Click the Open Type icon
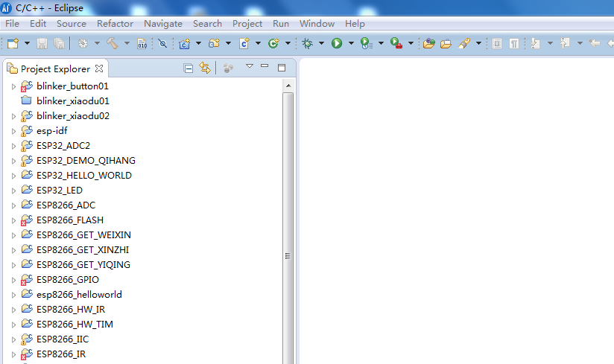The height and width of the screenshot is (364, 614). [x=429, y=43]
